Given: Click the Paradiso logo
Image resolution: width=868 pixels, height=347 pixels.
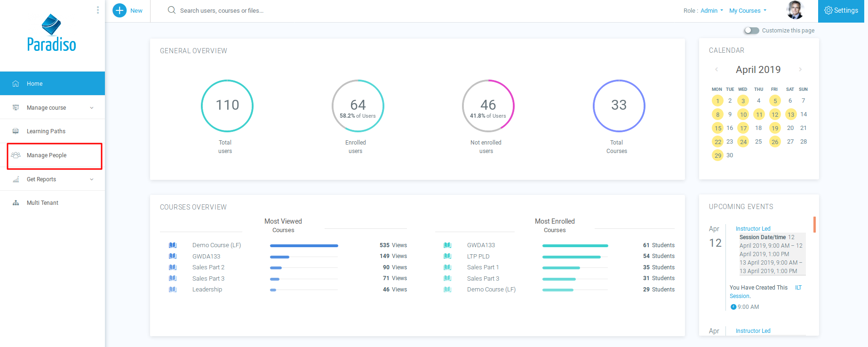Looking at the screenshot, I should pyautogui.click(x=52, y=33).
